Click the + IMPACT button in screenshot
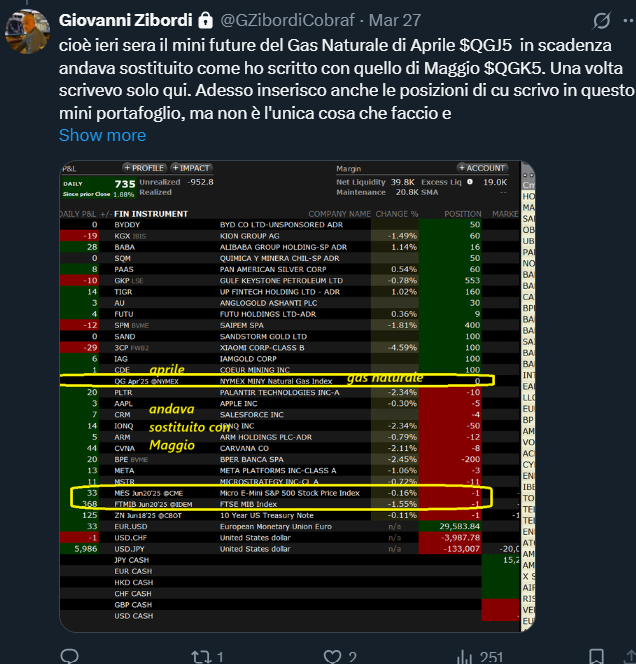 (x=190, y=168)
